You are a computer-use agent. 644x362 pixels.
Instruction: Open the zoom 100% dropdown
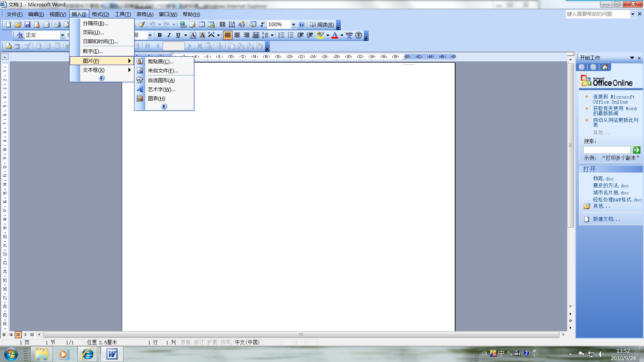[x=293, y=24]
